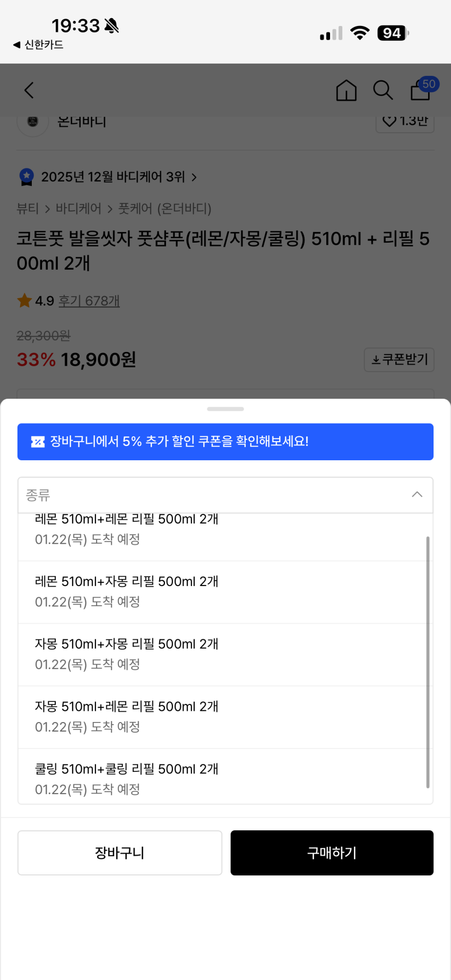The image size is (451, 980).
Task: Add to cart with 장바구니 button
Action: pos(120,853)
